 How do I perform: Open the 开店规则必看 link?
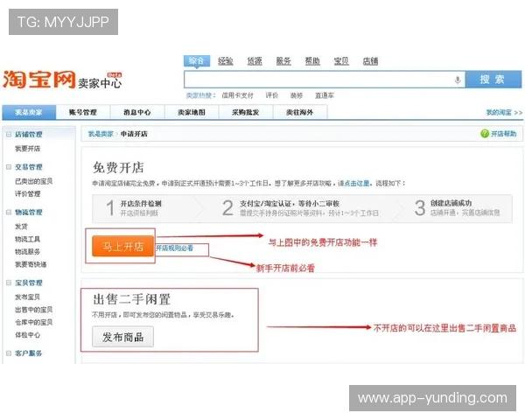174,248
